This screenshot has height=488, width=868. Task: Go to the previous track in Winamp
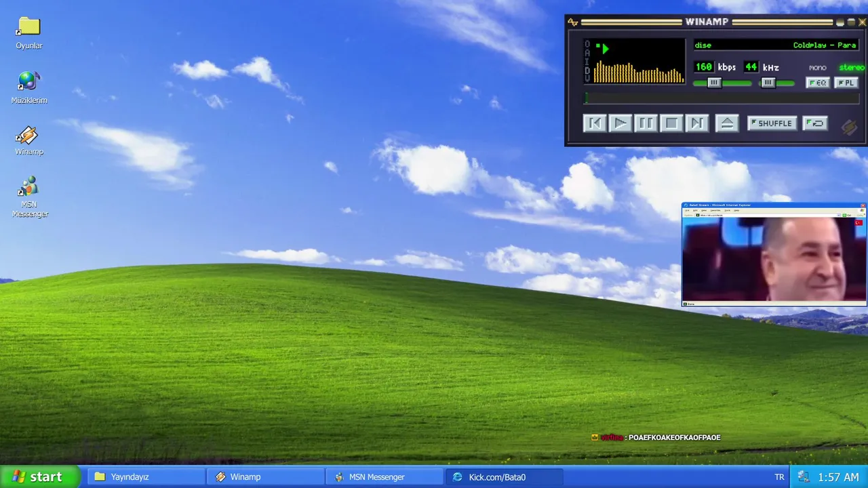click(x=595, y=123)
